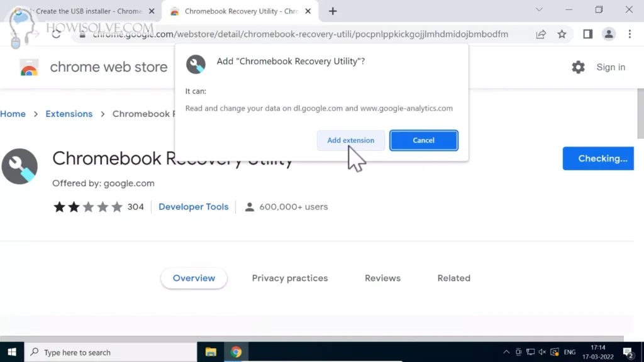Open Chrome three-dot menu
This screenshot has height=362, width=644.
(x=630, y=34)
